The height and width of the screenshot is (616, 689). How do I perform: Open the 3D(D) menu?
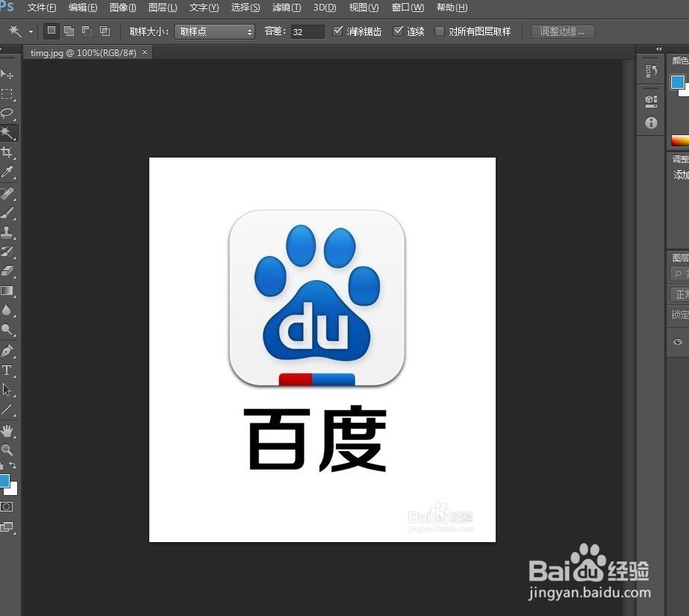tap(325, 7)
